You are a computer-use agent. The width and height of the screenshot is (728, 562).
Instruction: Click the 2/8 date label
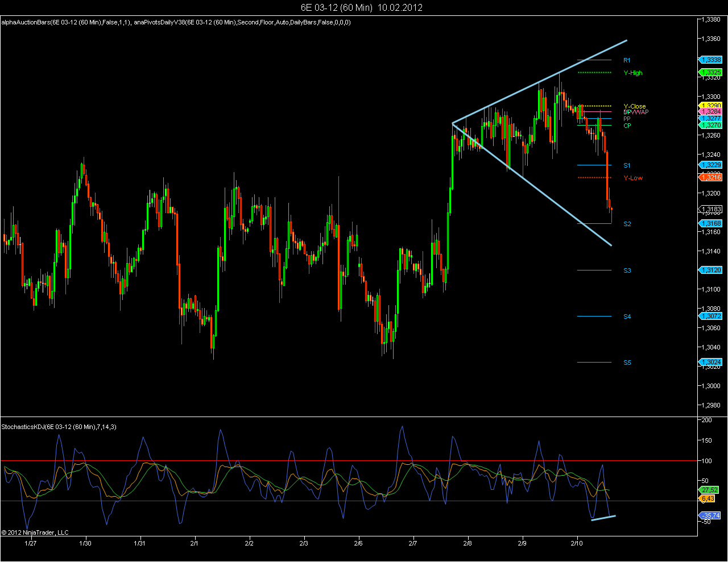tap(468, 543)
